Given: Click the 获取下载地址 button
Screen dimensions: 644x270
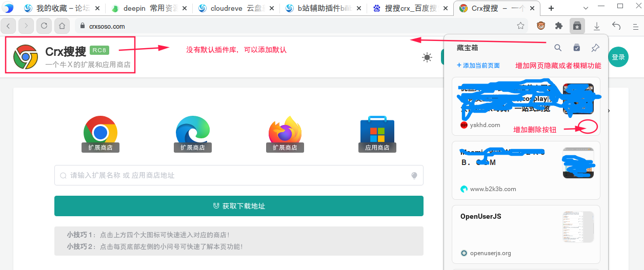Looking at the screenshot, I should click(x=239, y=206).
